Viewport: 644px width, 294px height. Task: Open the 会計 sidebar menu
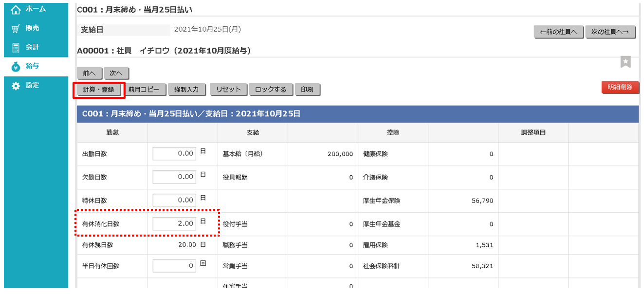tap(32, 47)
